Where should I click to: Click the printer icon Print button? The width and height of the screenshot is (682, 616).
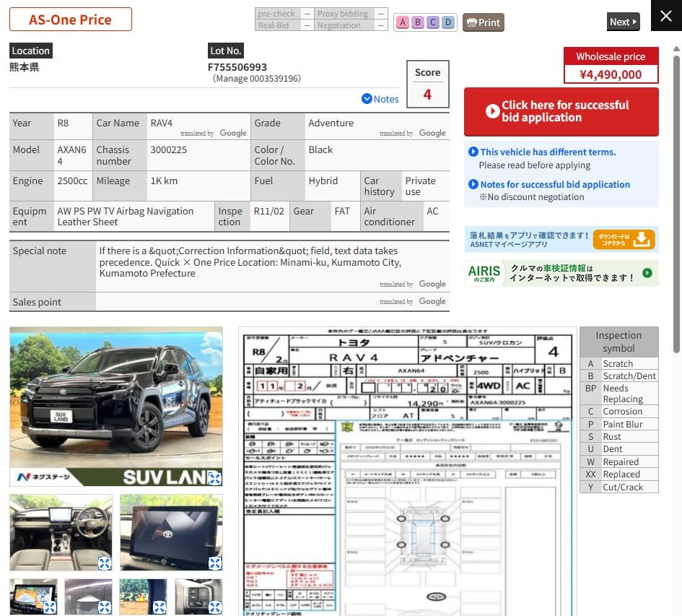pos(484,22)
